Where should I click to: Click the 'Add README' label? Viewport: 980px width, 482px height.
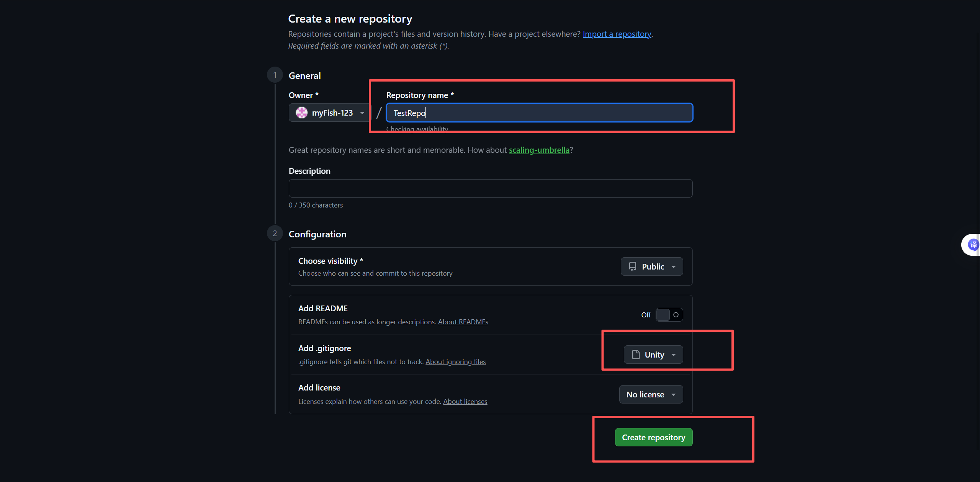pos(323,309)
